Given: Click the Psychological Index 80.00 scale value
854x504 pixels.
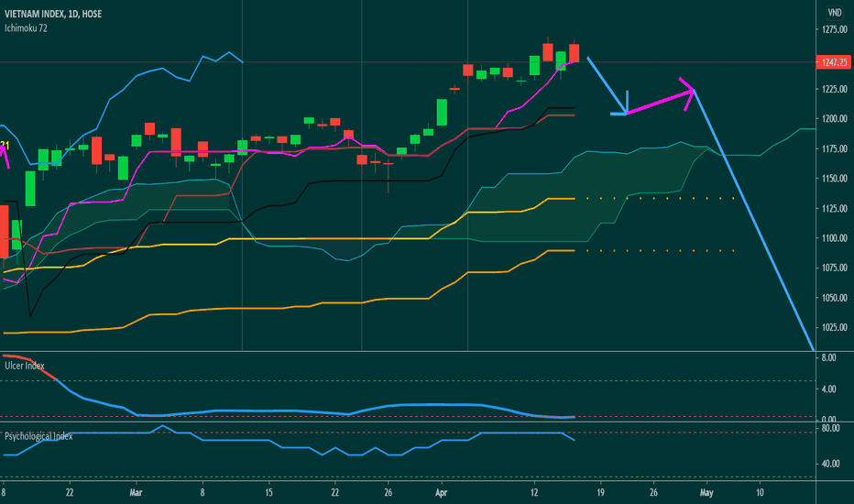Looking at the screenshot, I should pyautogui.click(x=830, y=428).
